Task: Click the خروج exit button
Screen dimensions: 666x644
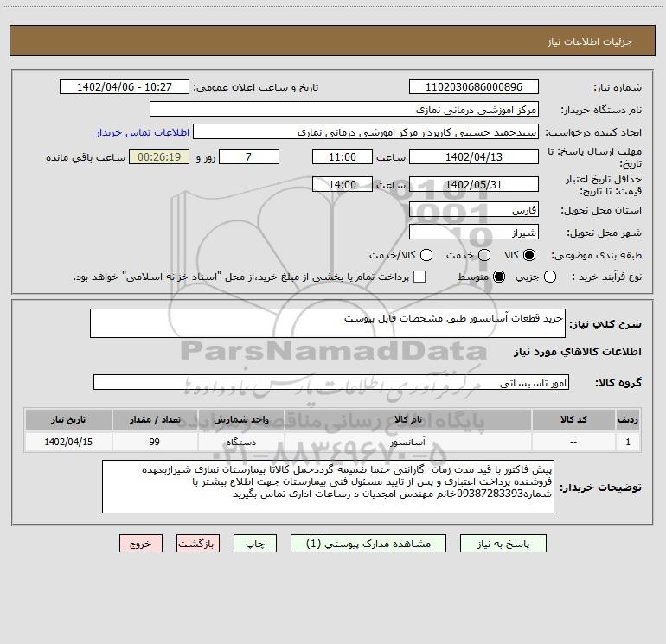Action: pyautogui.click(x=141, y=544)
